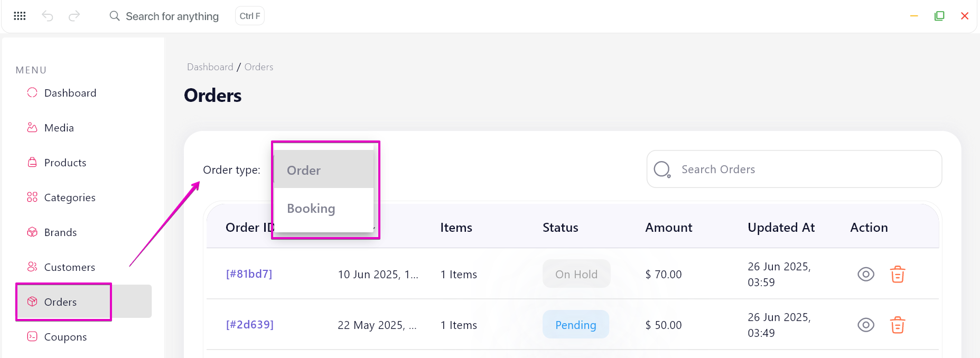
Task: View order #81bd7 with eye icon
Action: (866, 274)
